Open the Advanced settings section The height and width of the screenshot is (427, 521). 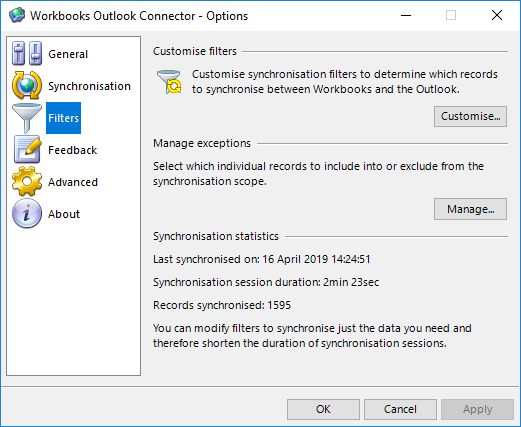click(x=73, y=182)
